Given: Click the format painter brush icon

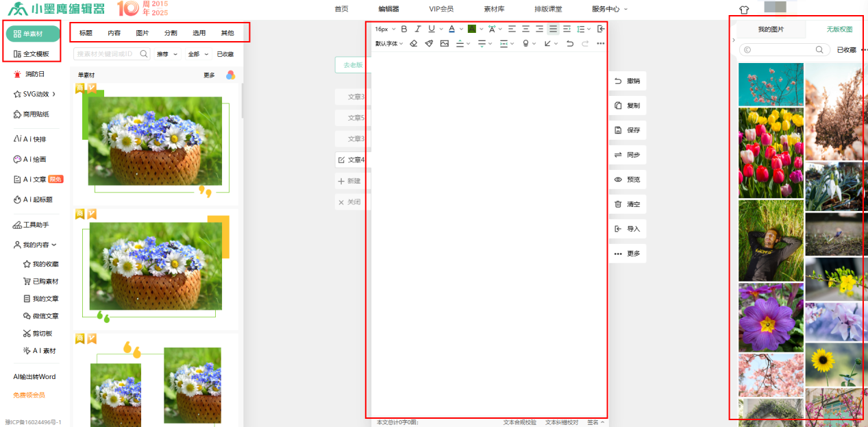Looking at the screenshot, I should pyautogui.click(x=429, y=43).
